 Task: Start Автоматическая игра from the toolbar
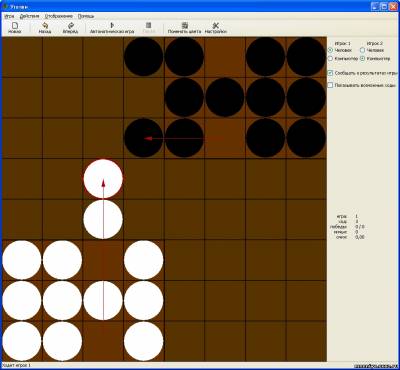click(x=112, y=28)
